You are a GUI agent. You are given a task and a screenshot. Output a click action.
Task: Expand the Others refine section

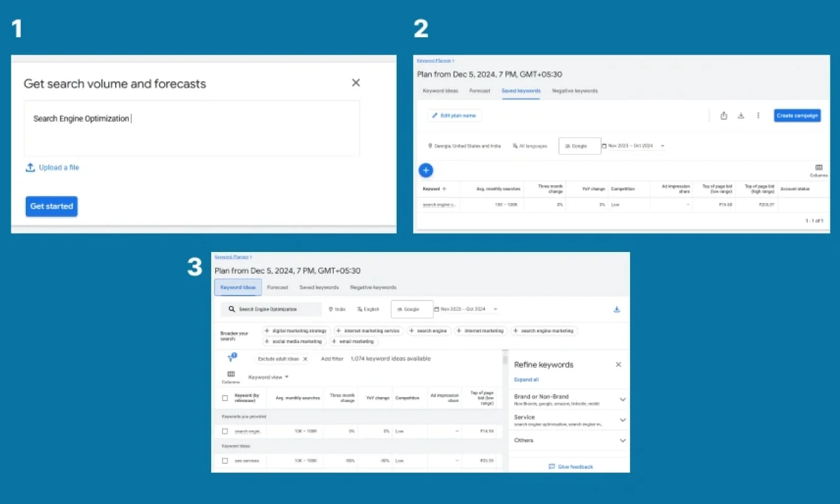coord(622,441)
